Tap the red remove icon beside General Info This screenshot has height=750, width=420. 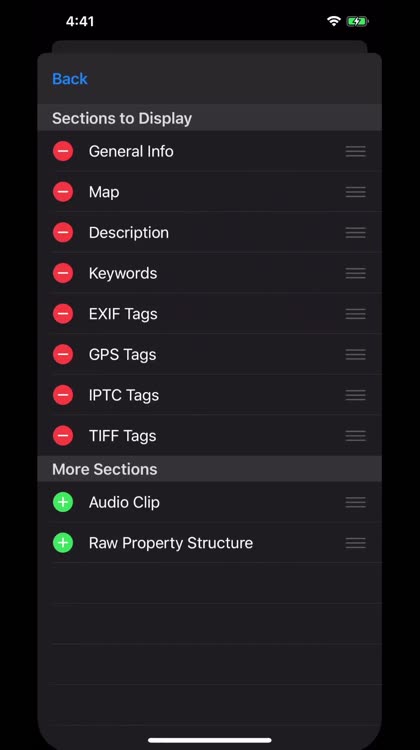pos(63,151)
